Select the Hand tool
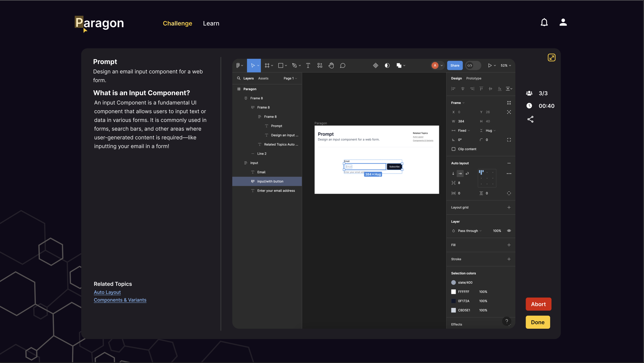 pyautogui.click(x=331, y=65)
